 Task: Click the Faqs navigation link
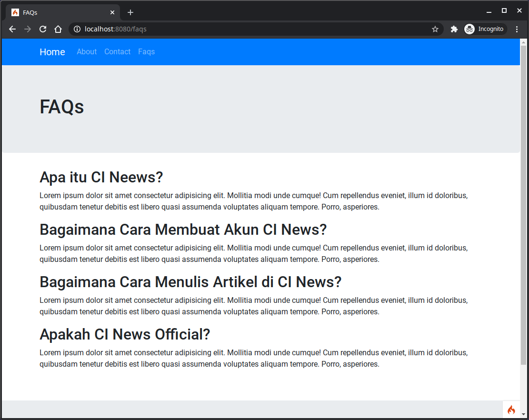point(146,52)
